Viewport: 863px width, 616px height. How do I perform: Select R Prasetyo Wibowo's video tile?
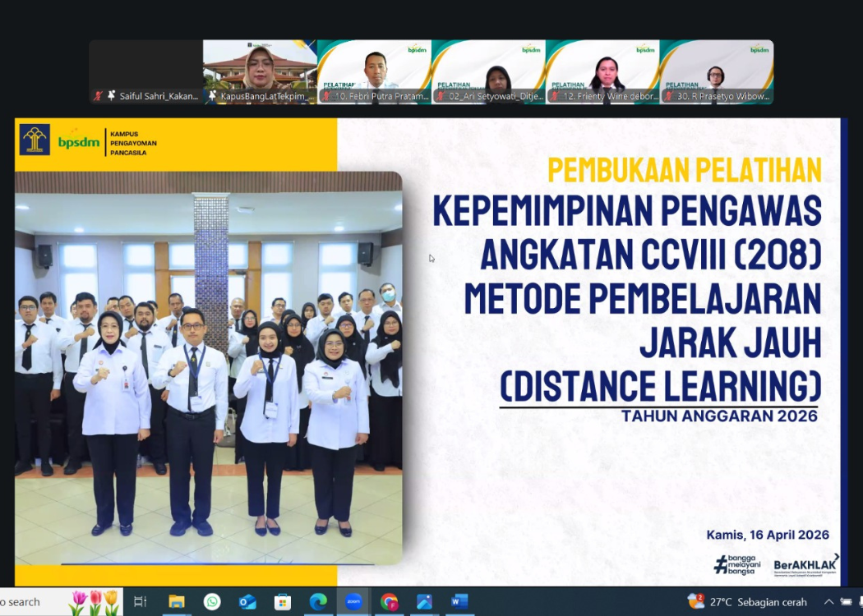(716, 71)
